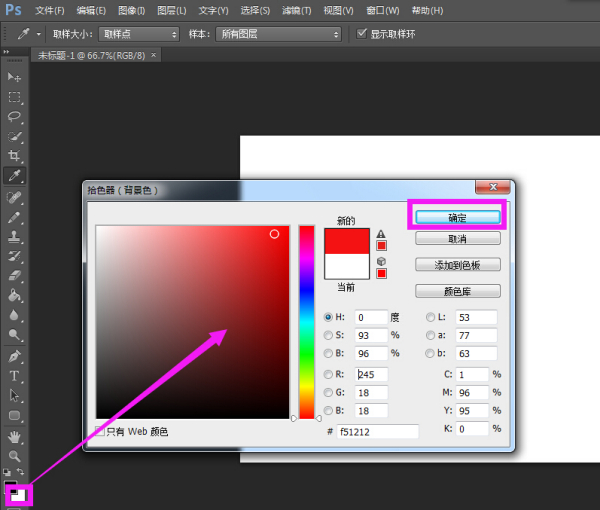Select the Path Selection tool
Viewport: 600px width, 510px height.
(14, 395)
